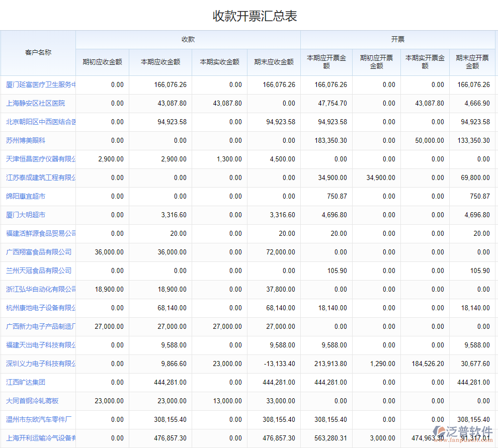Image resolution: width=498 pixels, height=448 pixels.
Task: Sort by the 本期应收金额 column header
Action: pos(160,62)
